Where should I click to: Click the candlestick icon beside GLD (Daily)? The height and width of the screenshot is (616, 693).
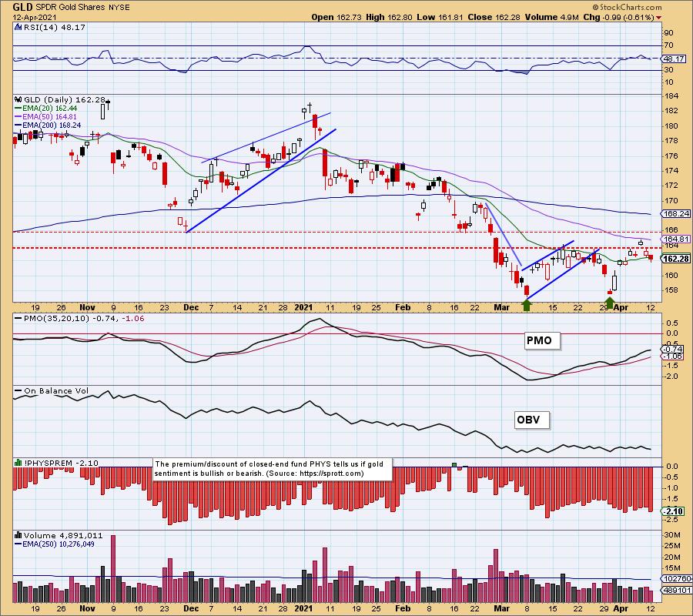coord(18,100)
